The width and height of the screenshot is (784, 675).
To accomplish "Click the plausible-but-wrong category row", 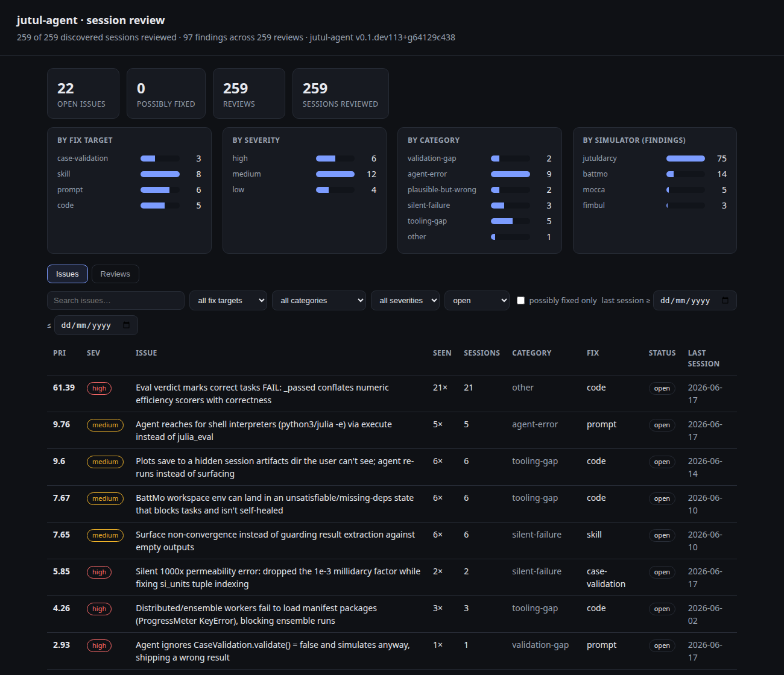I will tap(479, 190).
